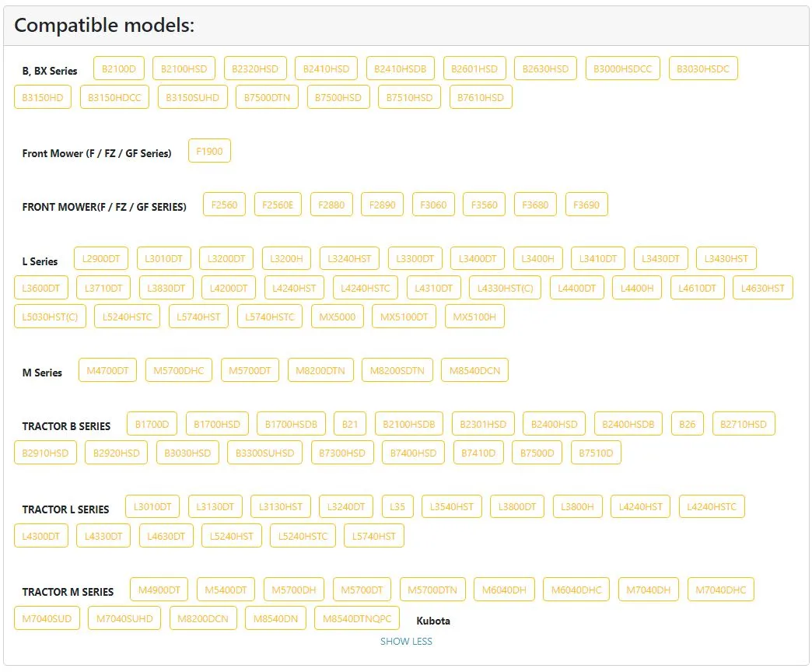Select the L4630DT tractor model tag

tap(166, 537)
